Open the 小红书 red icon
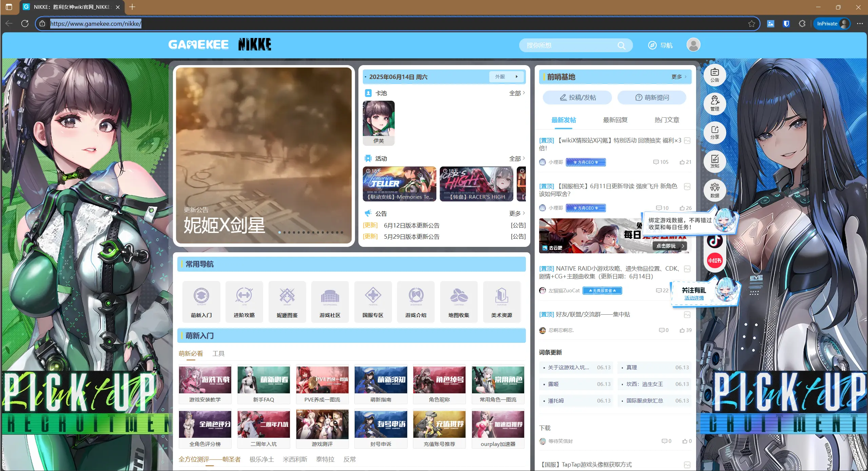This screenshot has width=868, height=471. (x=714, y=260)
